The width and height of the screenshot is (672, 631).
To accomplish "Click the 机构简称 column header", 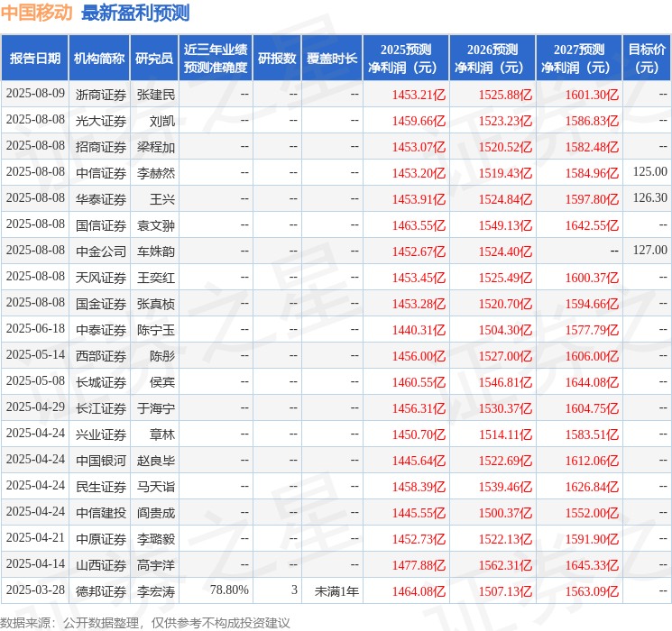I will point(99,59).
